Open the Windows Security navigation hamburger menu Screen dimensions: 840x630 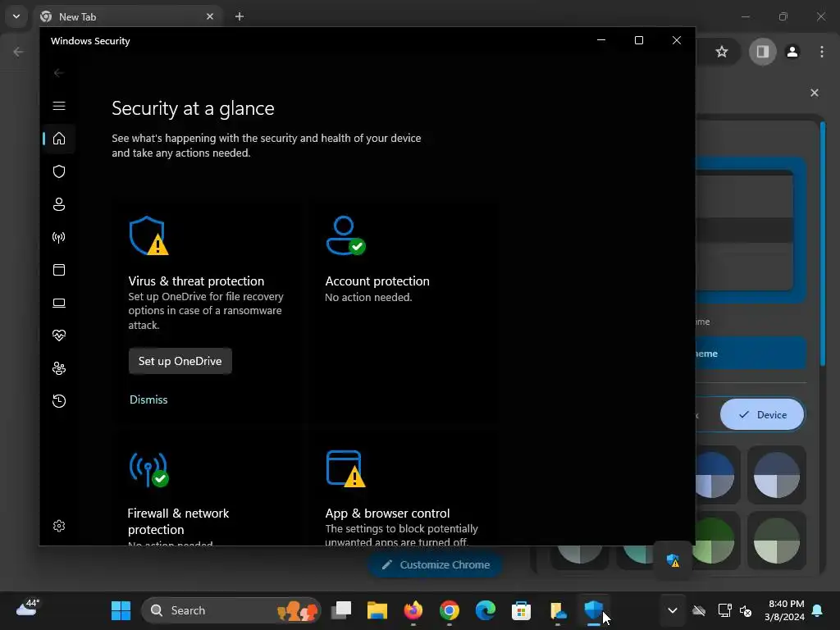coord(59,106)
